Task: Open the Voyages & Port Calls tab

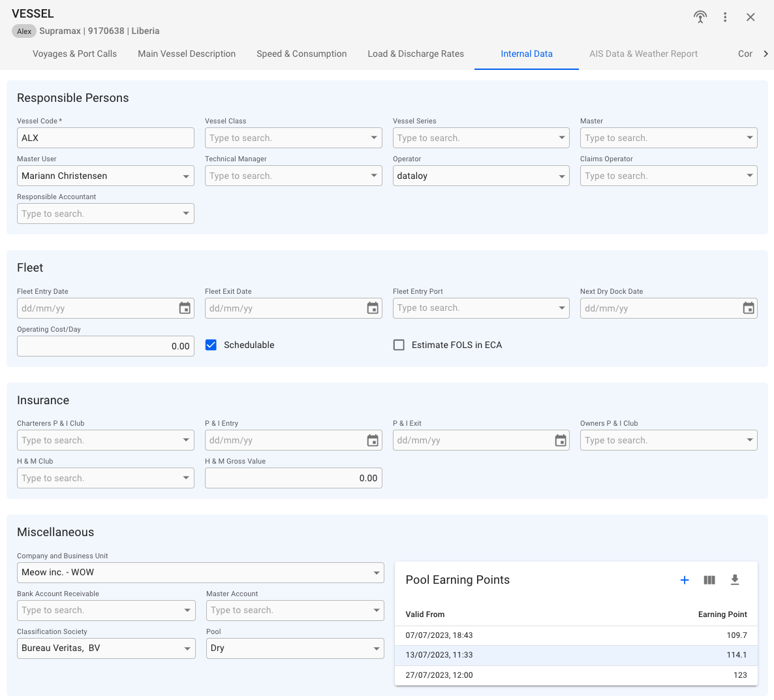Action: tap(74, 54)
